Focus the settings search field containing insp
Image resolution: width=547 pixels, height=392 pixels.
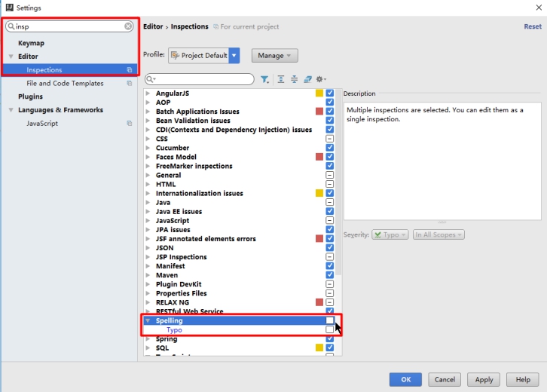tap(69, 26)
